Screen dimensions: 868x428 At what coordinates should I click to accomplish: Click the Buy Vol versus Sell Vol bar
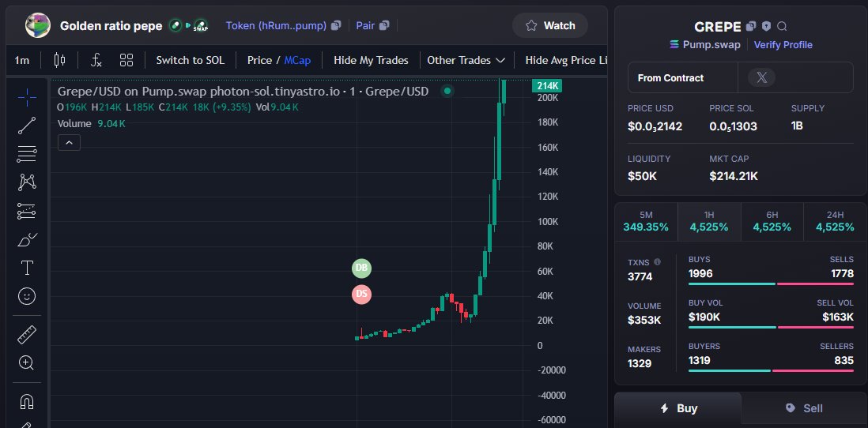[x=771, y=328]
